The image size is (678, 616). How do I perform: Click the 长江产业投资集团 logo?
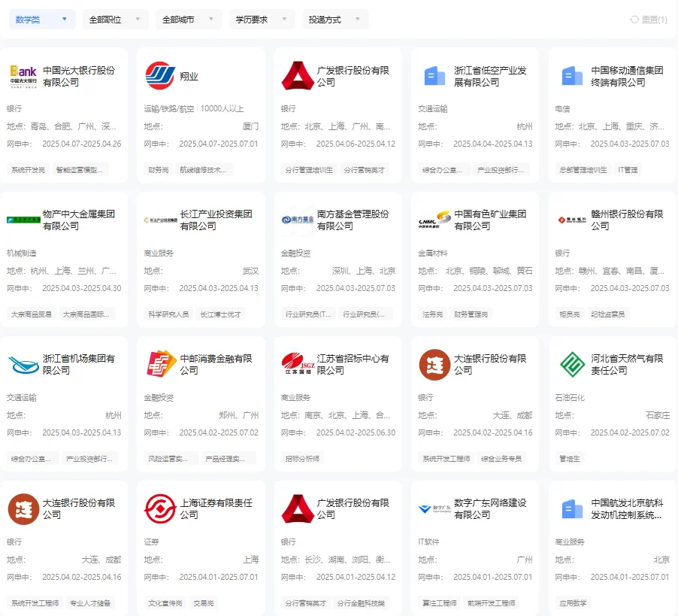[160, 220]
